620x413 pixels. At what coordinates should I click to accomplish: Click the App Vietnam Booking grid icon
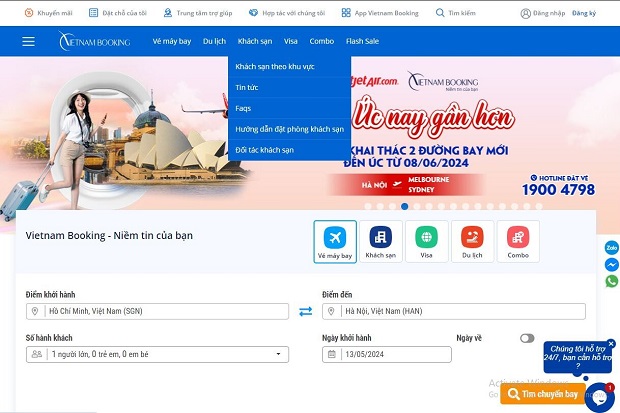[x=346, y=13]
